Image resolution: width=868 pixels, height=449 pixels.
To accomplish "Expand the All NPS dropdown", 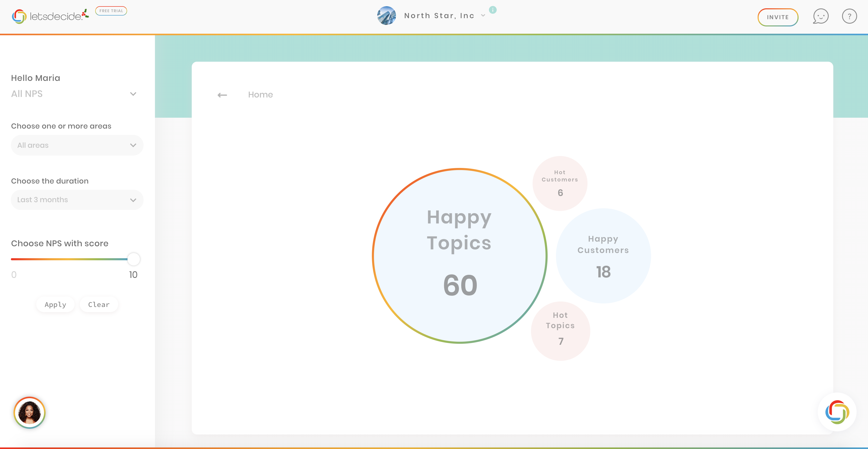I will click(x=74, y=94).
